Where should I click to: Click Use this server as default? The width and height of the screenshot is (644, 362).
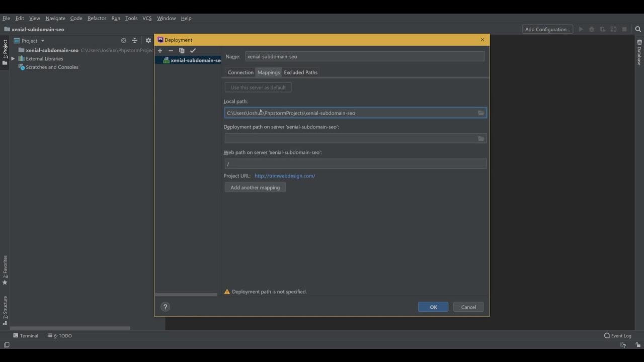[258, 87]
